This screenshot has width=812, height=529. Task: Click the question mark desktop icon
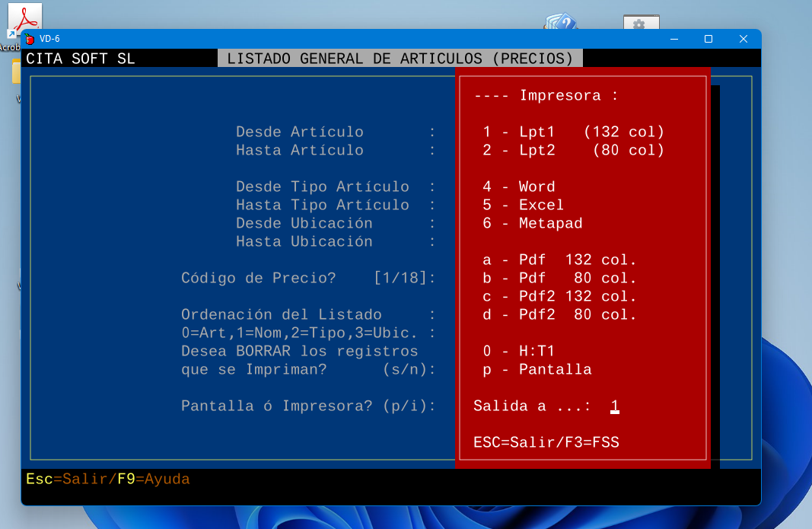click(561, 23)
